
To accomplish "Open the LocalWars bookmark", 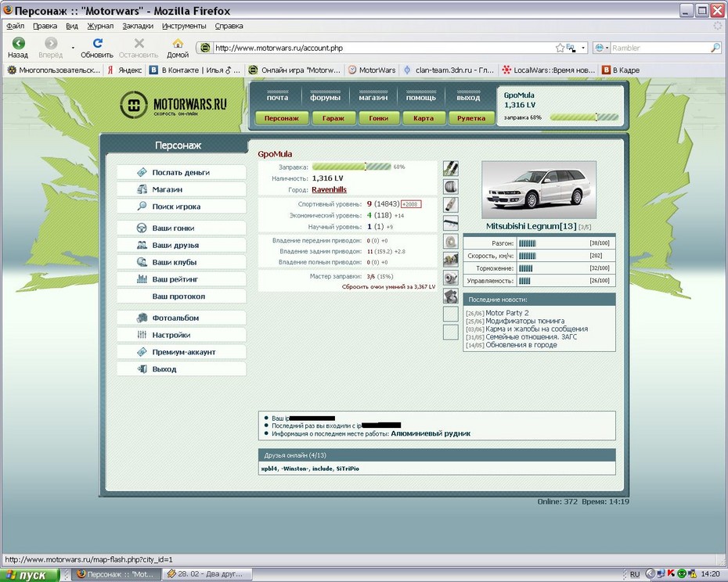I will coord(548,70).
